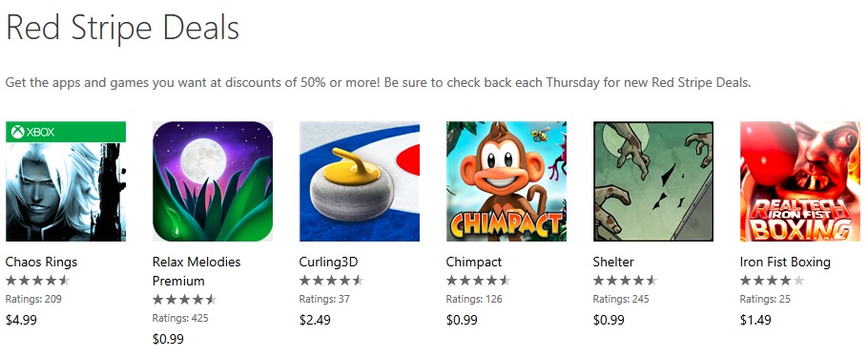Click the Red Stripe Deals heading
The image size is (868, 358).
click(x=122, y=28)
